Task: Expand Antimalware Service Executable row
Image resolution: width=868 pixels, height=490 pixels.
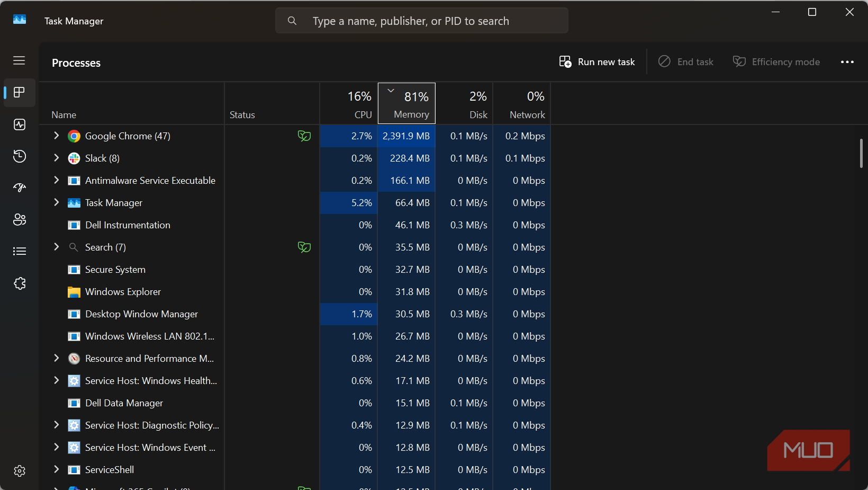Action: click(56, 180)
